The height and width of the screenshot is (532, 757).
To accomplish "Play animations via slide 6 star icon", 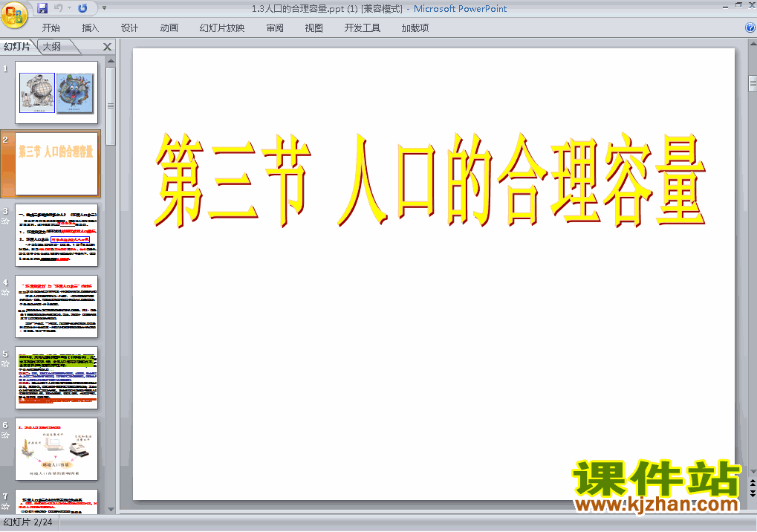I will click(x=6, y=435).
